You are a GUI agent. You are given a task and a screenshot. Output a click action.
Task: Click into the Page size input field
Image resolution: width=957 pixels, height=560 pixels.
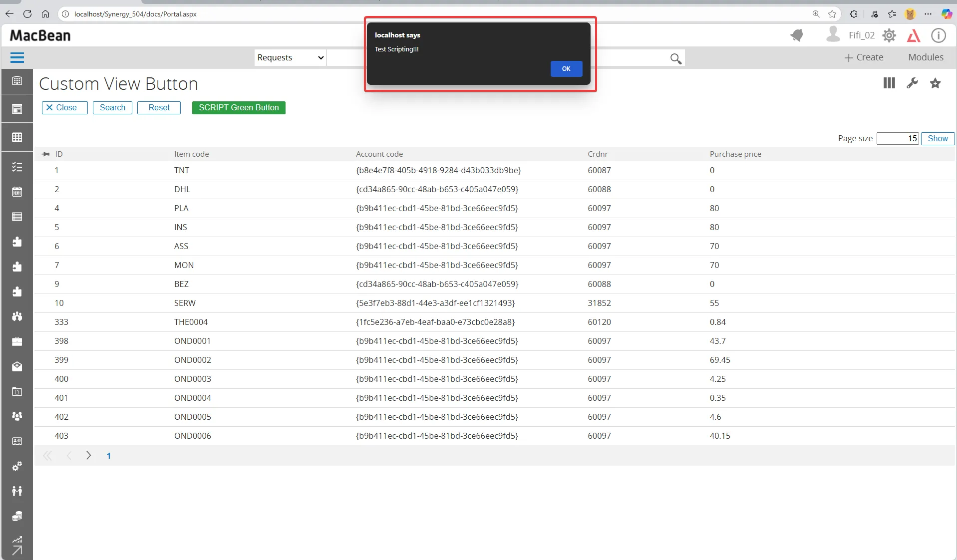click(898, 139)
